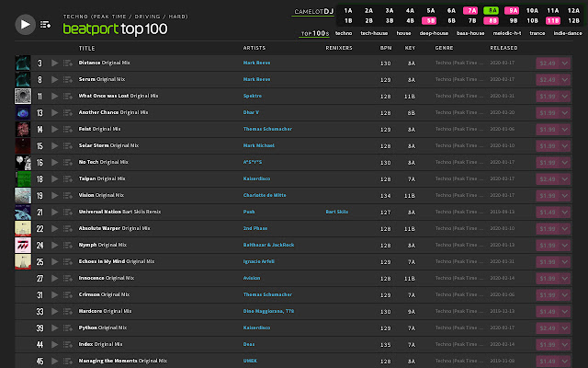The image size is (588, 368).
Task: Play What Once was Lost track
Action: click(x=55, y=96)
